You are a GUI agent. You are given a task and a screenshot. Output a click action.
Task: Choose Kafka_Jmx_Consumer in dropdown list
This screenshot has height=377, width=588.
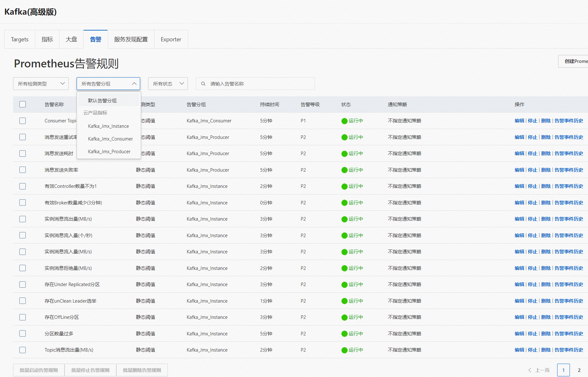pyautogui.click(x=109, y=139)
